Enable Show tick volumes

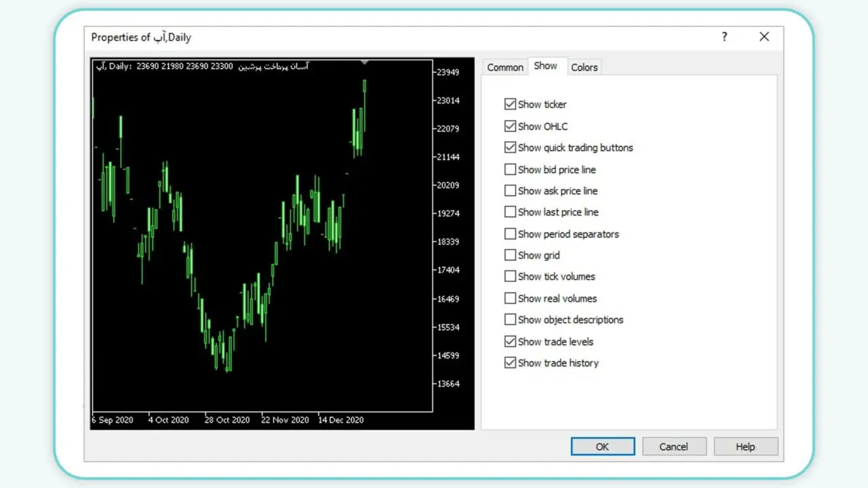point(510,277)
